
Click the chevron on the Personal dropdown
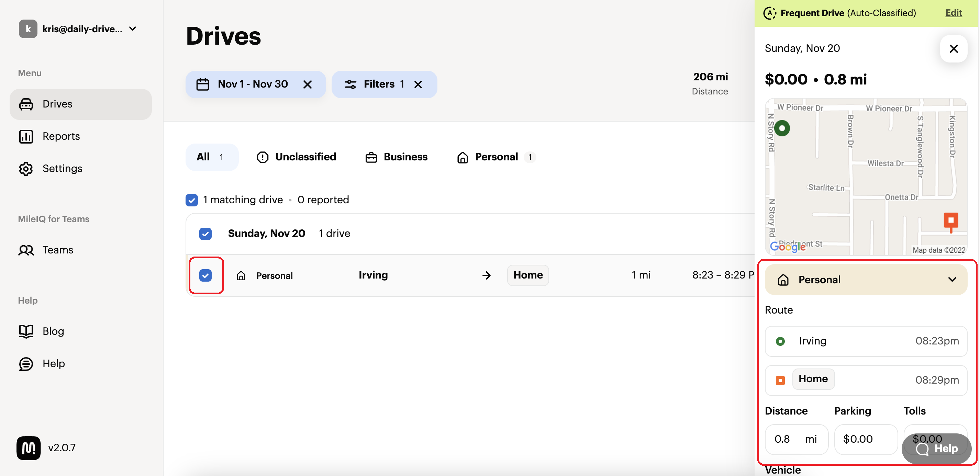(x=952, y=280)
